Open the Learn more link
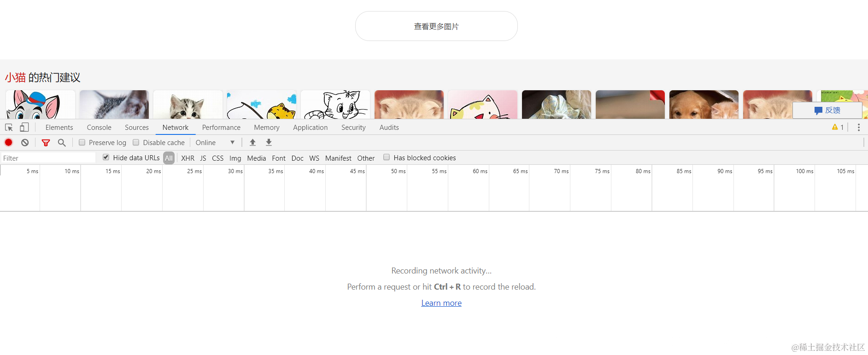This screenshot has height=355, width=868. click(441, 303)
